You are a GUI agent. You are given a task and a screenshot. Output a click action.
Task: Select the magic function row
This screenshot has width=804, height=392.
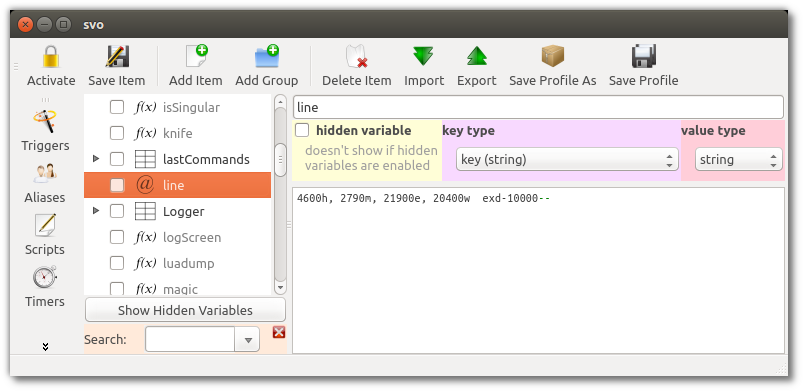177,287
